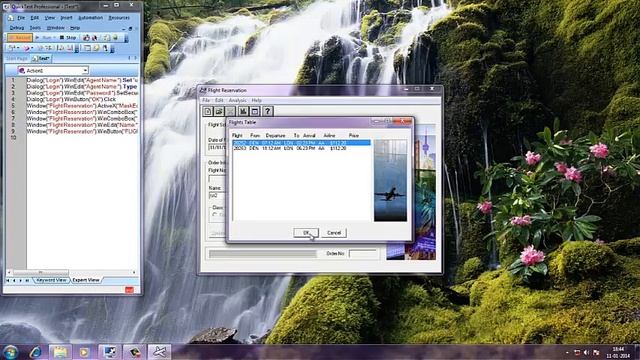640x360 pixels.
Task: Click the Run button in QuickTest toolbar
Action: (x=45, y=38)
